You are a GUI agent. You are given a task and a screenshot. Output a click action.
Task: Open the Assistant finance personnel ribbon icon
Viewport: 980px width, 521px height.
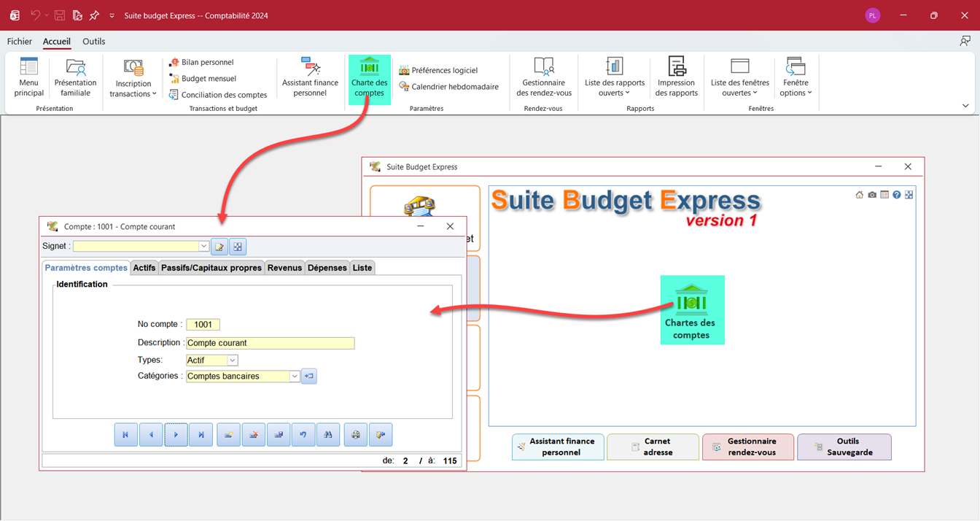pyautogui.click(x=310, y=77)
